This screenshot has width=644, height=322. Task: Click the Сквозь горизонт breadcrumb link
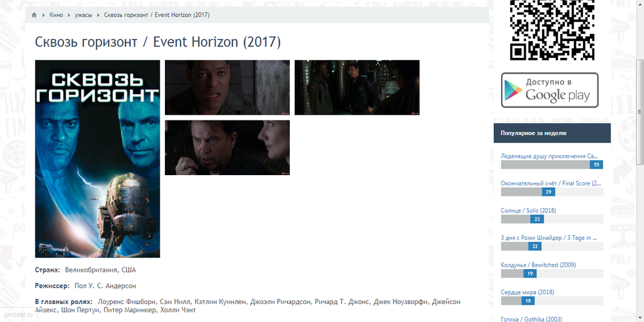point(157,15)
